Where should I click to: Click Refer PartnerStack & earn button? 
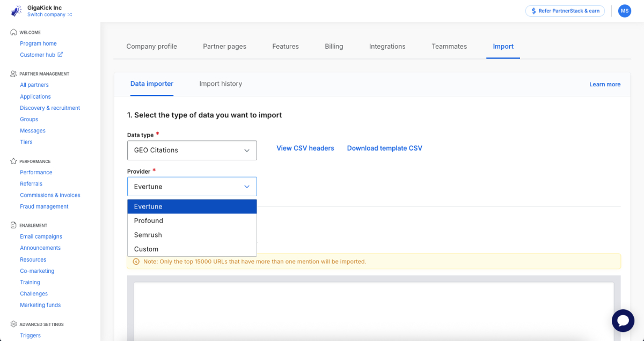(565, 11)
